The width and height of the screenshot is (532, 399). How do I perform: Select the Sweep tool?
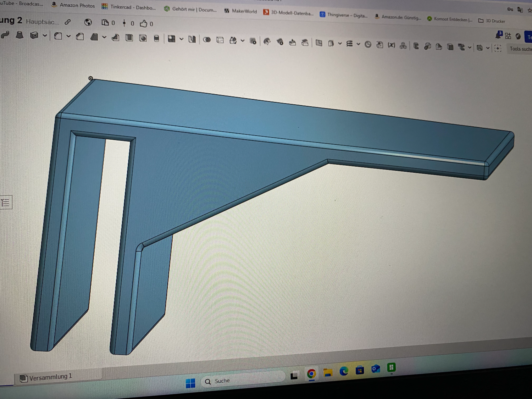(5, 35)
